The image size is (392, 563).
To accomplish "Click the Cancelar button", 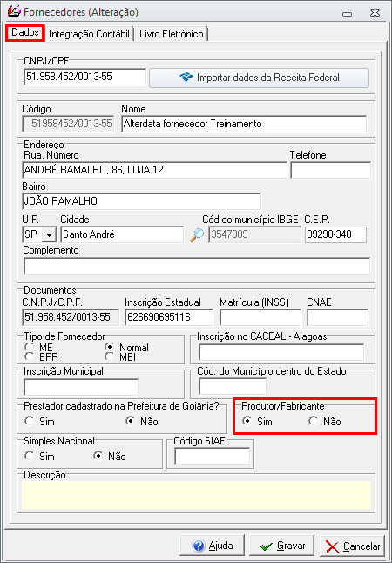I will tap(353, 546).
